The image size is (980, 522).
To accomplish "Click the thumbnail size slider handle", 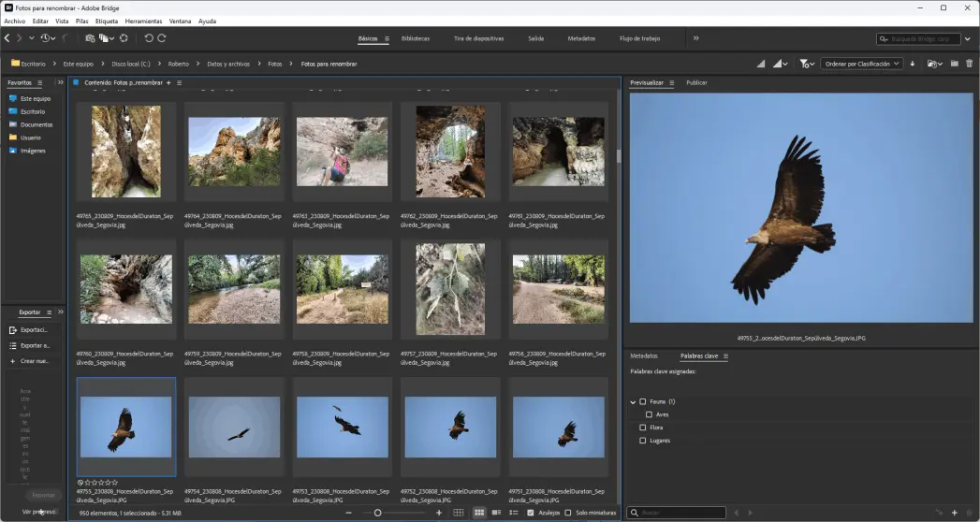I will click(378, 513).
